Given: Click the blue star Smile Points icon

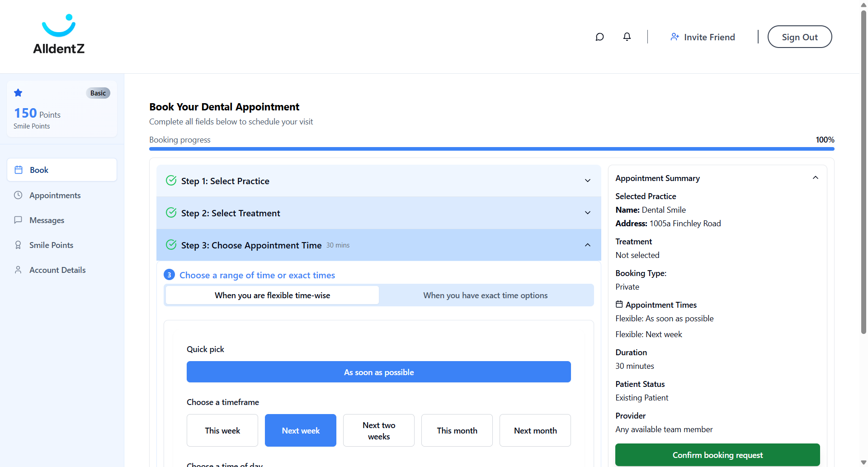Looking at the screenshot, I should pos(18,93).
